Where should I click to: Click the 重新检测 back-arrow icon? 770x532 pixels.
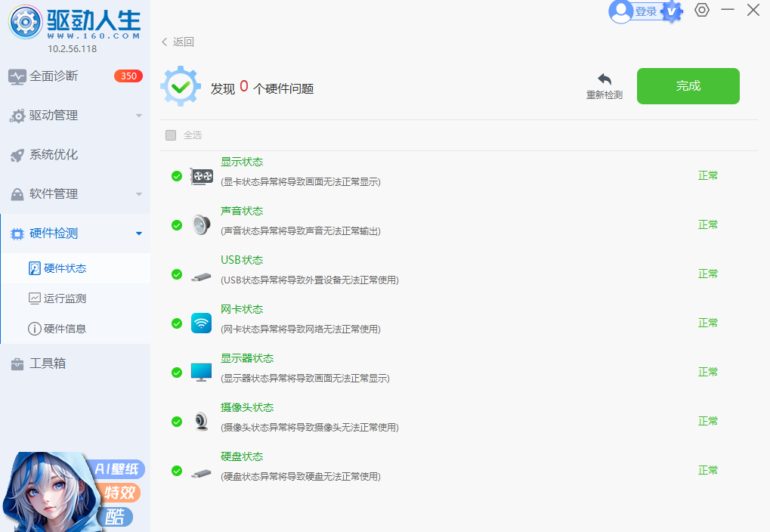[605, 79]
